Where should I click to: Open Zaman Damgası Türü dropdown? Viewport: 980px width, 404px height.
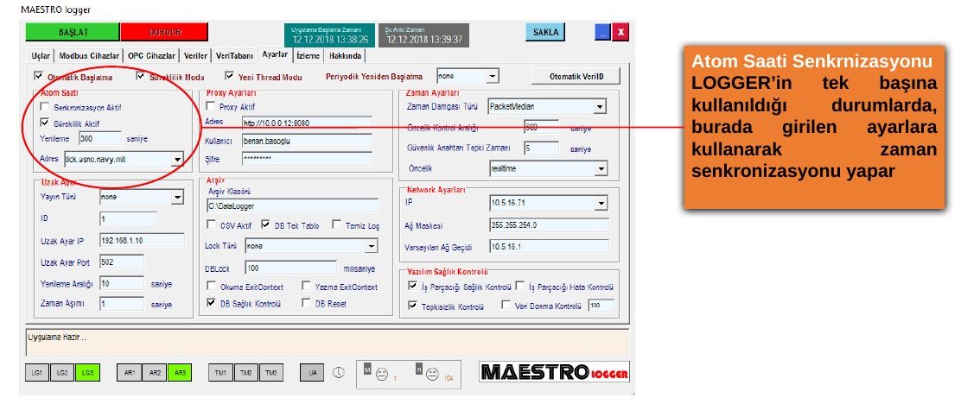tap(600, 107)
